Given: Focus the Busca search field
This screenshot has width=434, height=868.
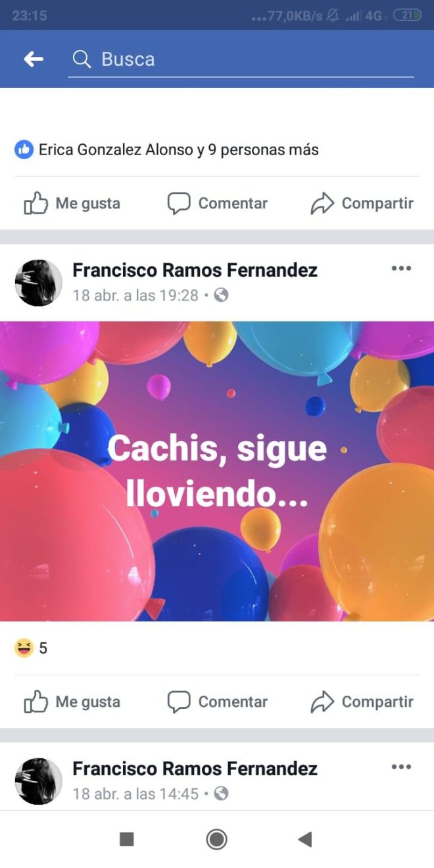Looking at the screenshot, I should (x=241, y=59).
